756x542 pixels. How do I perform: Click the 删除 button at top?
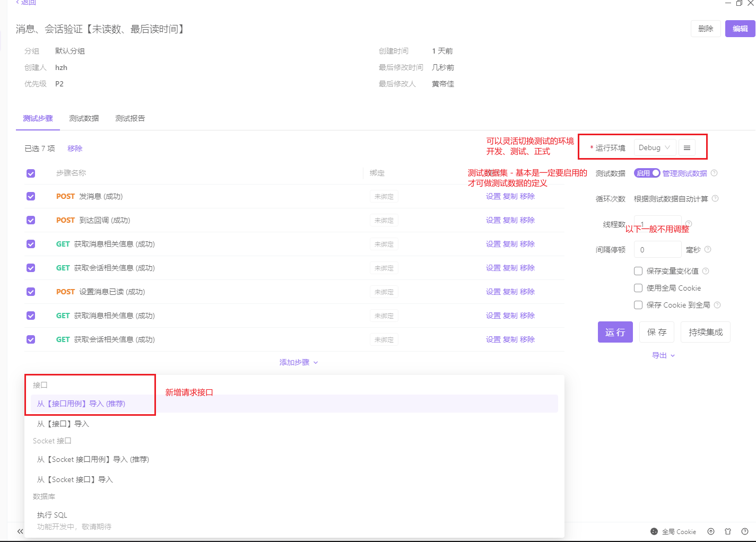[706, 29]
